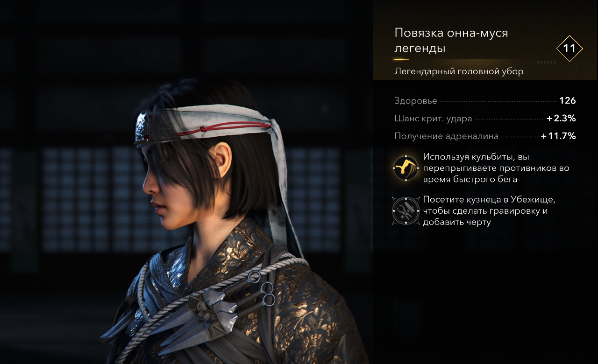This screenshot has width=598, height=364.
Task: Click the Легендарный головной убор rarity subtitle
Action: [x=459, y=71]
